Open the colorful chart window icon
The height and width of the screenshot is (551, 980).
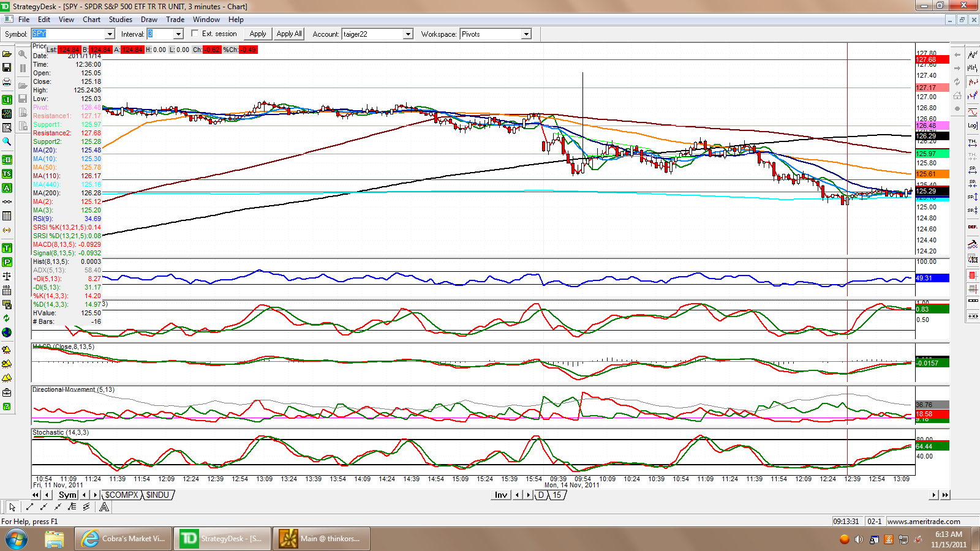tap(7, 114)
